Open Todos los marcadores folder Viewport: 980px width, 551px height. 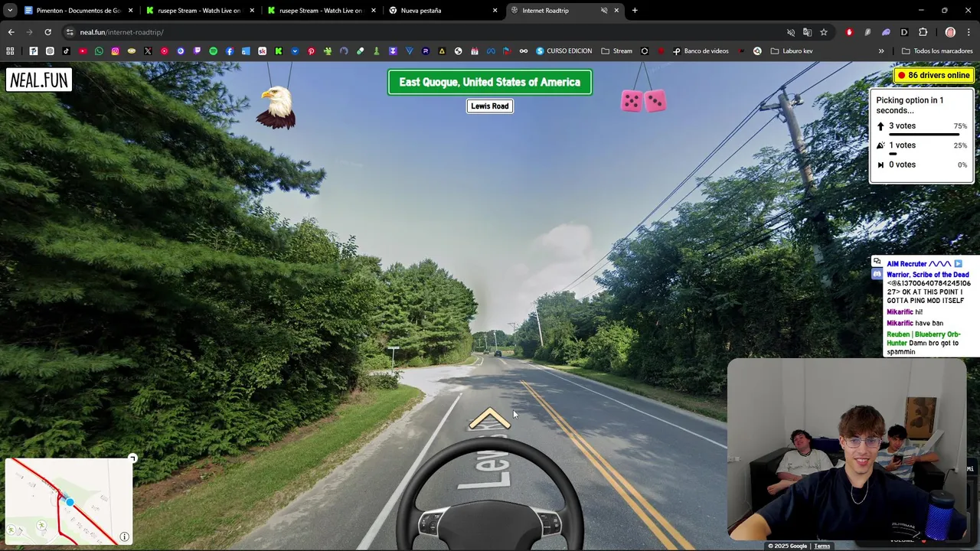[x=937, y=51]
